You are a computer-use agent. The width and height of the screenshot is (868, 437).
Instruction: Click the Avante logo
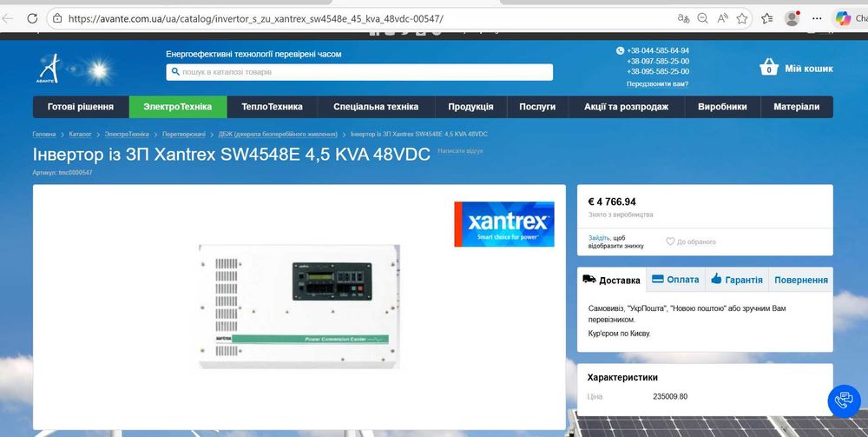click(48, 69)
